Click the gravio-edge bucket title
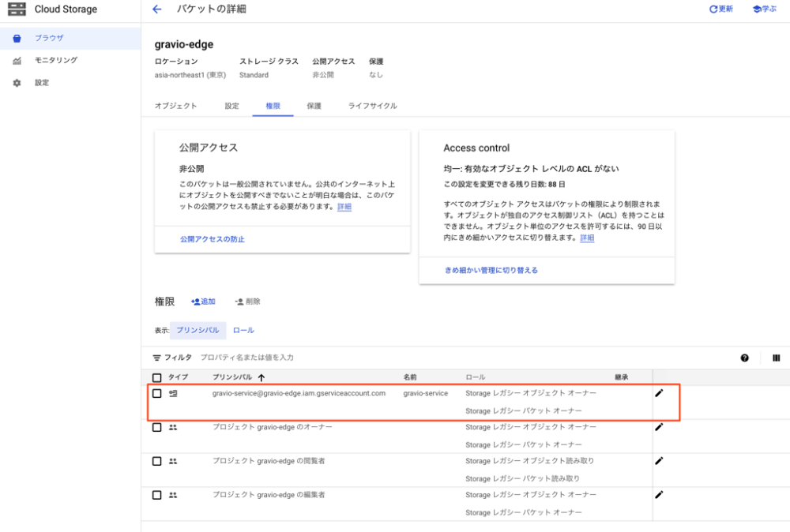This screenshot has width=790, height=532. click(x=184, y=44)
